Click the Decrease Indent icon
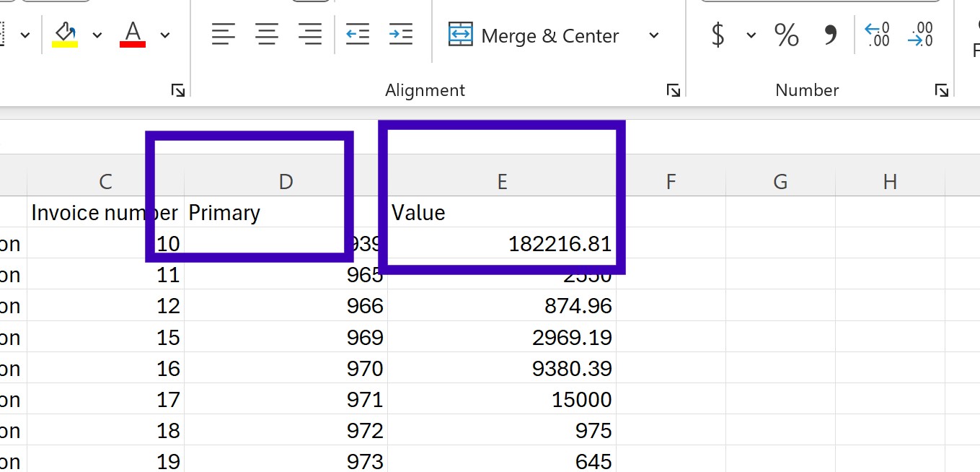The height and width of the screenshot is (472, 980). click(358, 34)
